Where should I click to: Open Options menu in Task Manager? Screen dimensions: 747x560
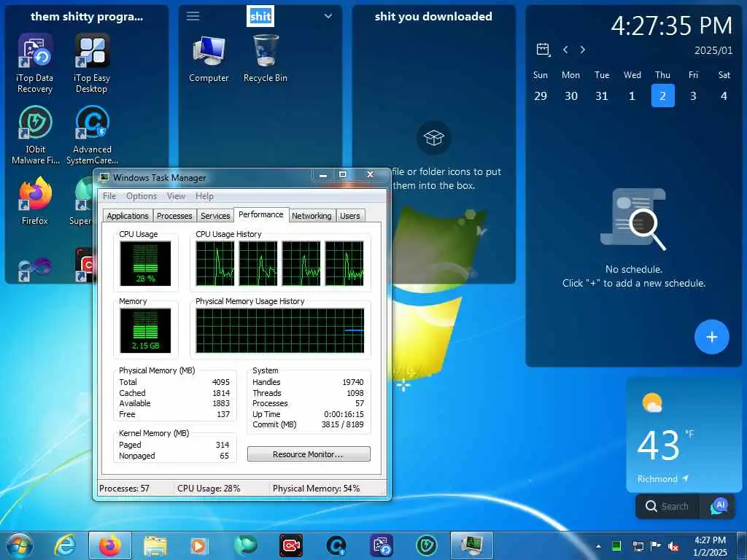(x=142, y=196)
